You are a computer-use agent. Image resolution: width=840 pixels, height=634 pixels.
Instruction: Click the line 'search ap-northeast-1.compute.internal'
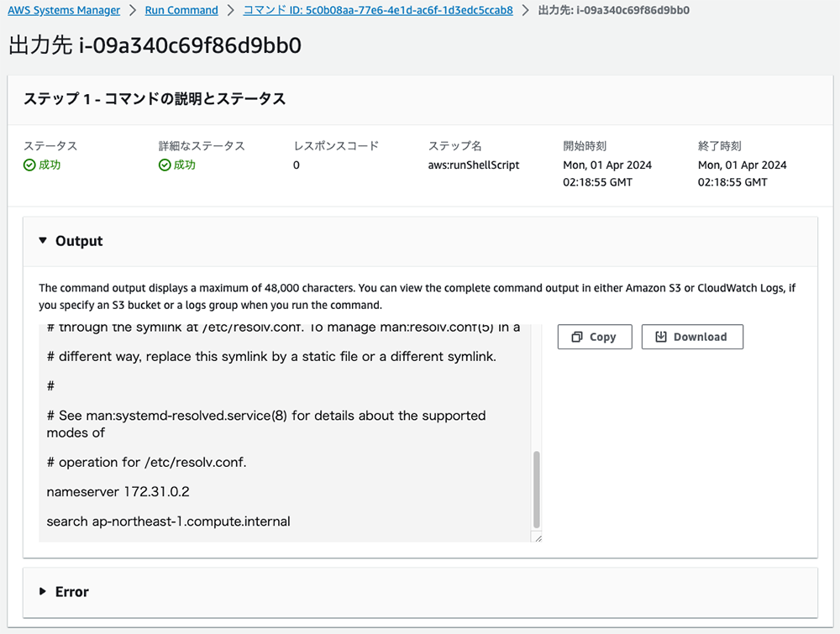(x=168, y=521)
